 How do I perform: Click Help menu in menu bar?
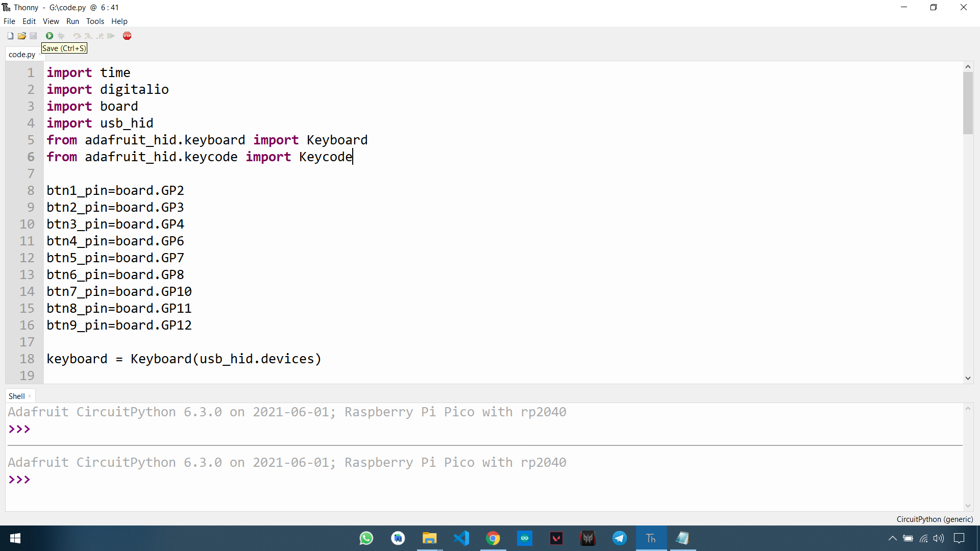coord(118,21)
